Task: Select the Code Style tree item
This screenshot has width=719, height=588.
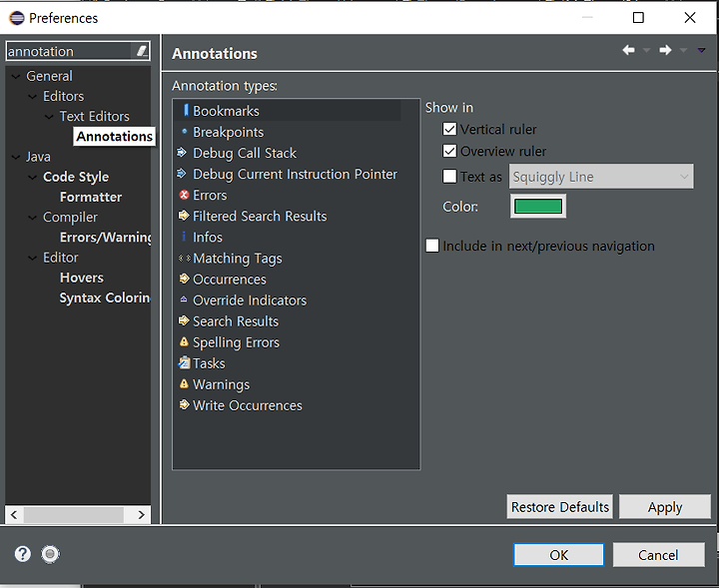Action: [76, 177]
